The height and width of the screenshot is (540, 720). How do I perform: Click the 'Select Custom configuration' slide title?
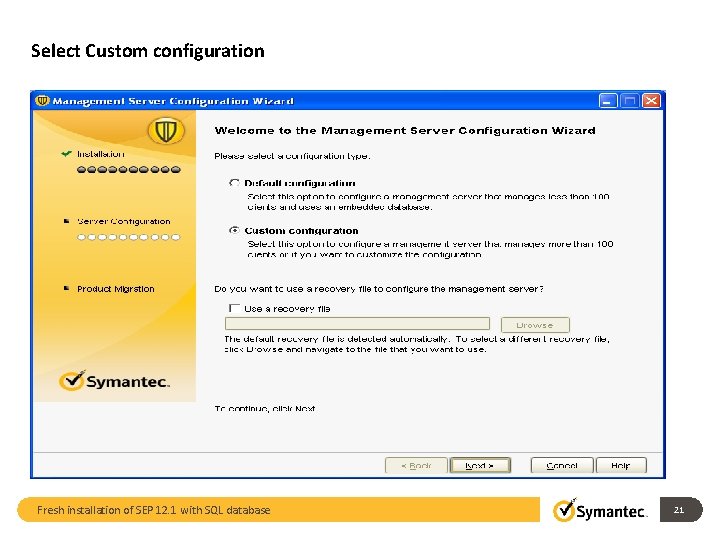pos(147,51)
